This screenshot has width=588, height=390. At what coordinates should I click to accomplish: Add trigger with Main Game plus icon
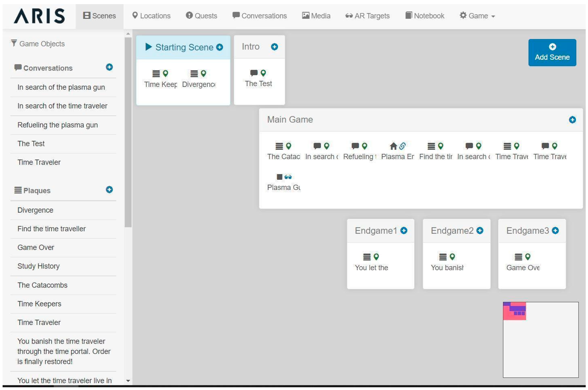coord(572,120)
